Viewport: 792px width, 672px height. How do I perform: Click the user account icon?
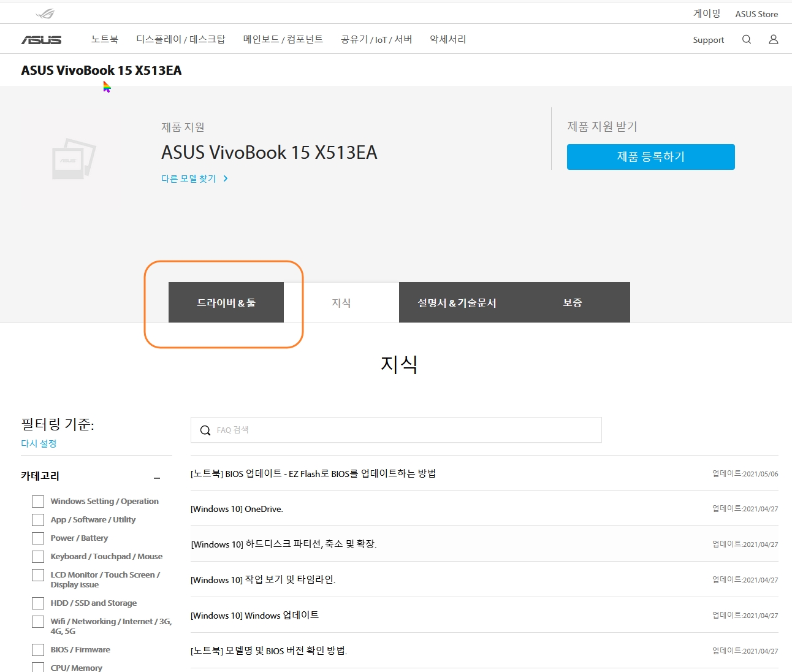(x=772, y=39)
